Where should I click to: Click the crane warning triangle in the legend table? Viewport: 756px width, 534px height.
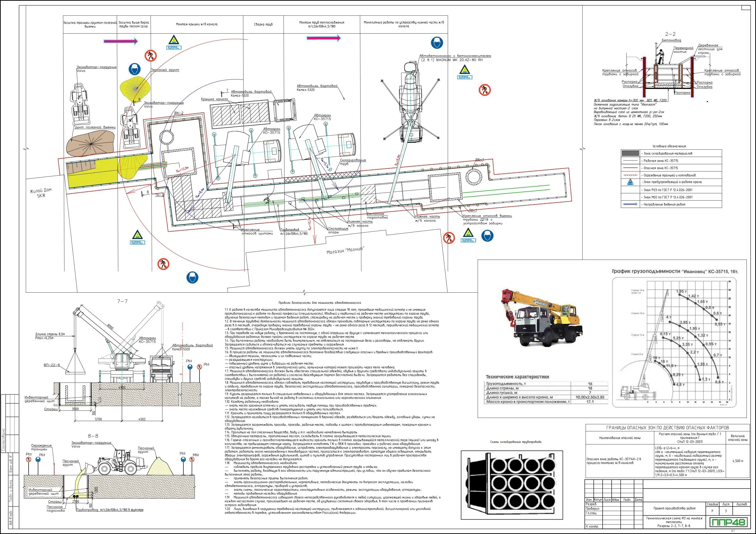[x=630, y=182]
